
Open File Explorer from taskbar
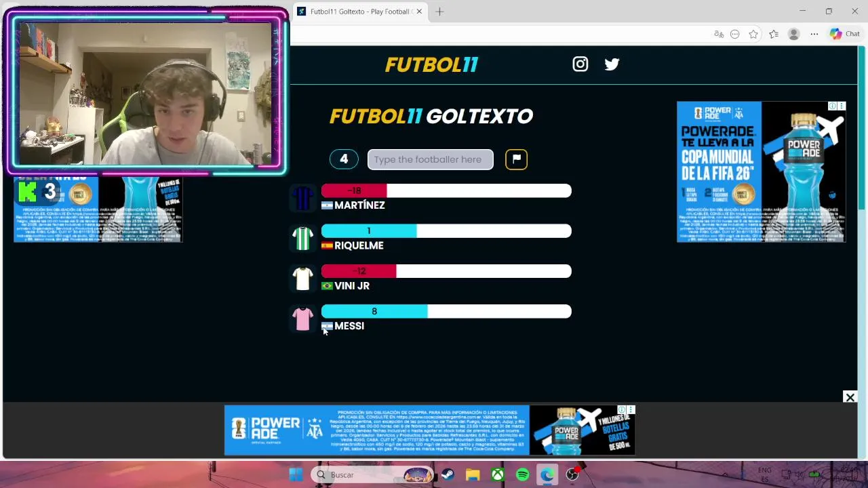click(x=473, y=474)
